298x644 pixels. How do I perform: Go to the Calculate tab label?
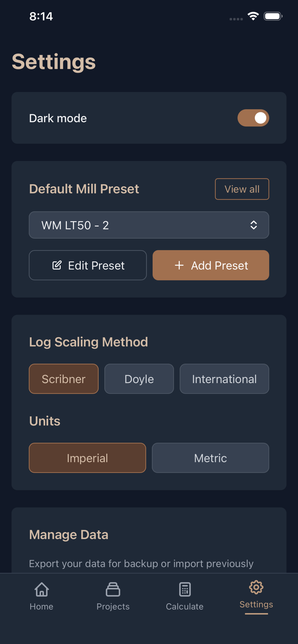pos(185,607)
